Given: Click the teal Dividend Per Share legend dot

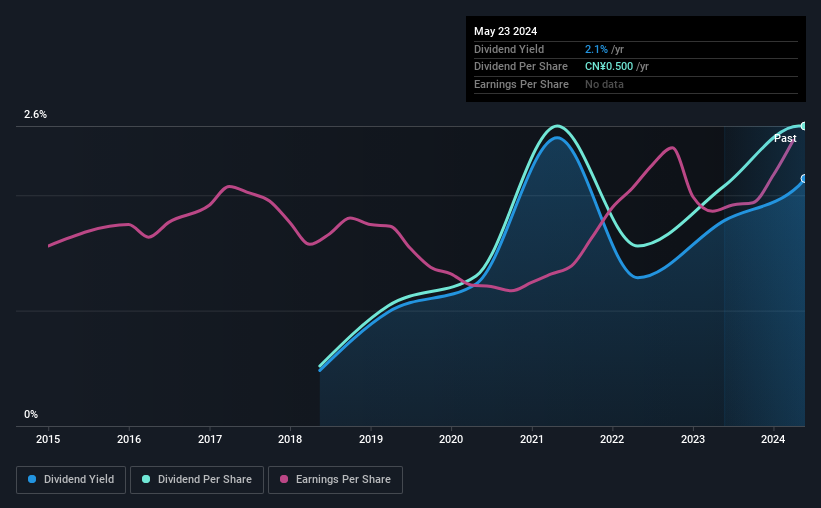Looking at the screenshot, I should click(146, 479).
